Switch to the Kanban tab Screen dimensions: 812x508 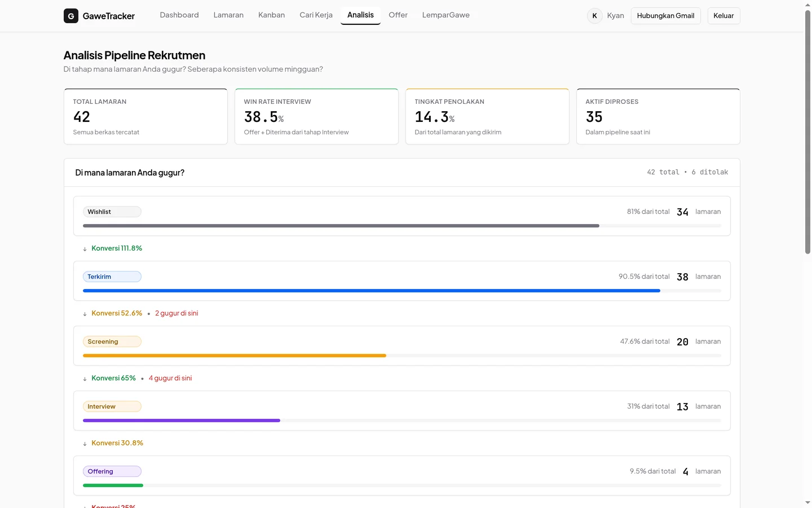pyautogui.click(x=271, y=15)
